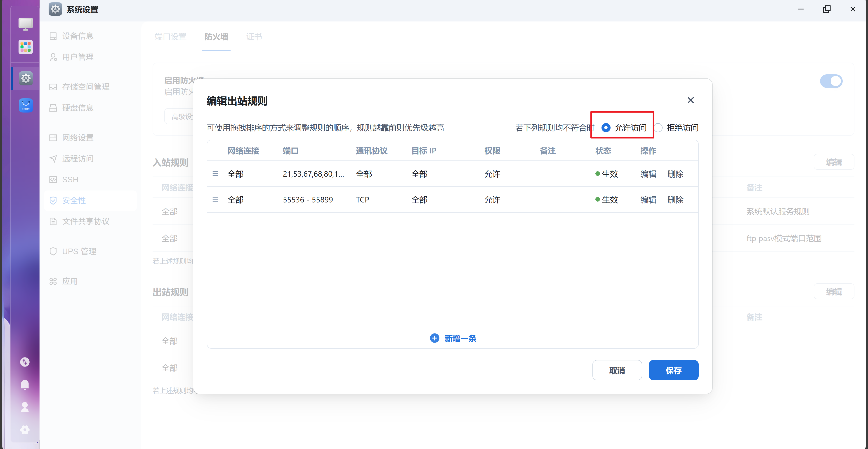Viewport: 868px width, 449px height.
Task: Click the applications icon in the sidebar
Action: click(x=53, y=281)
